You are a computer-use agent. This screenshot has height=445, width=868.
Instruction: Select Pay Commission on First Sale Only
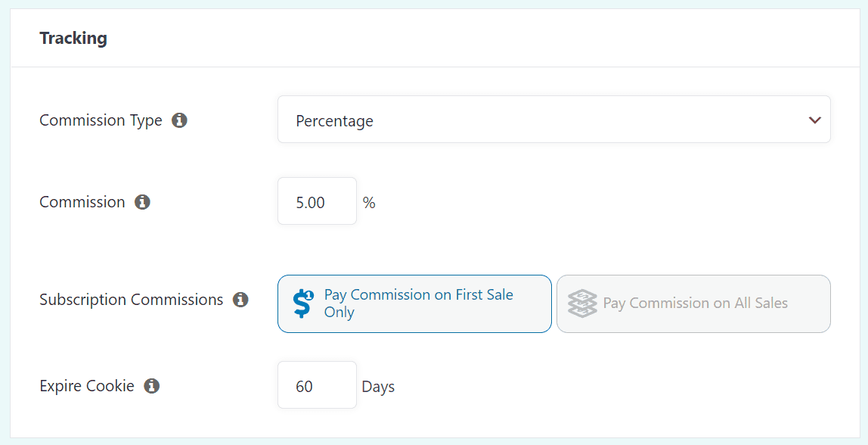(414, 303)
